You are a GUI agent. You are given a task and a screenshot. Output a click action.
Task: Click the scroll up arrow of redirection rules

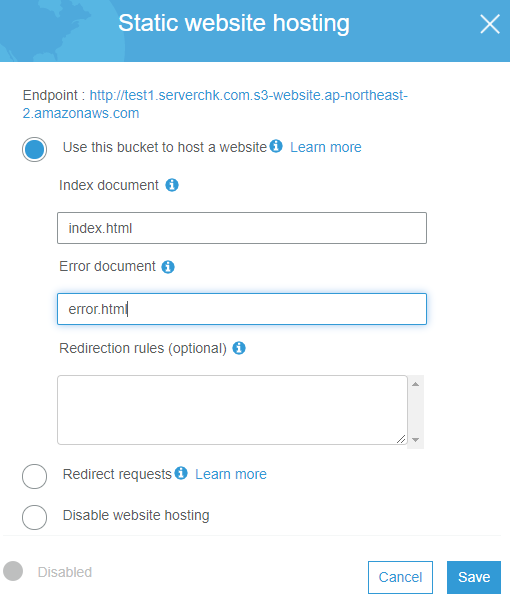[x=415, y=384]
